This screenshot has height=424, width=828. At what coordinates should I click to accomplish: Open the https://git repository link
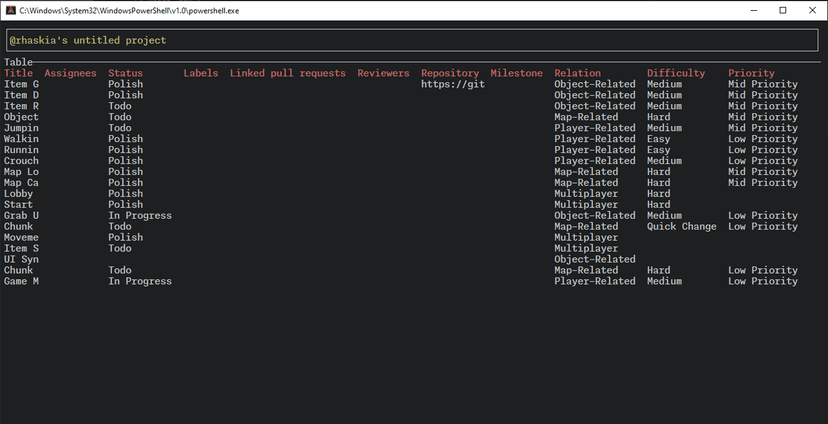click(453, 84)
